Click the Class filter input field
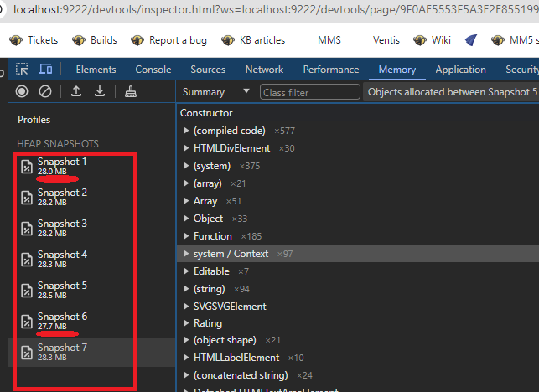The width and height of the screenshot is (539, 392). click(310, 92)
